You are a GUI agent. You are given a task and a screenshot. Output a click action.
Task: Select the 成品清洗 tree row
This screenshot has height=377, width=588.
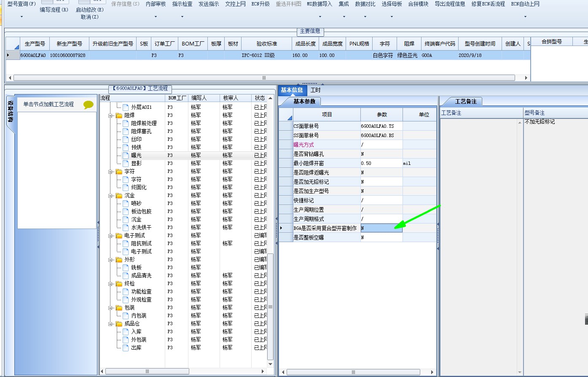coord(183,276)
